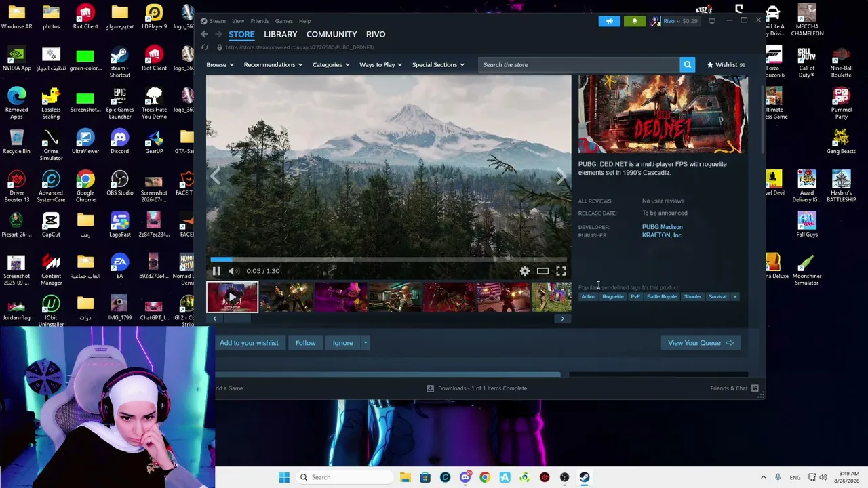
Task: Open Discord from the taskbar
Action: 465,477
